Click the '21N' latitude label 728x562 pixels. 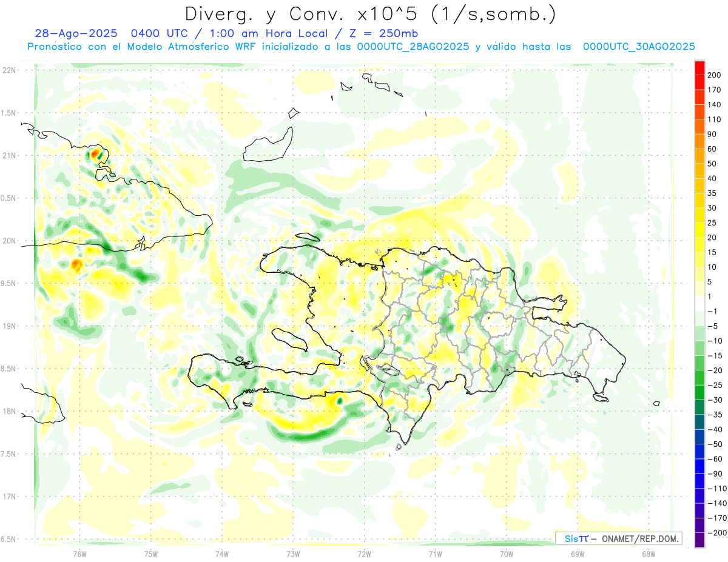pos(9,155)
